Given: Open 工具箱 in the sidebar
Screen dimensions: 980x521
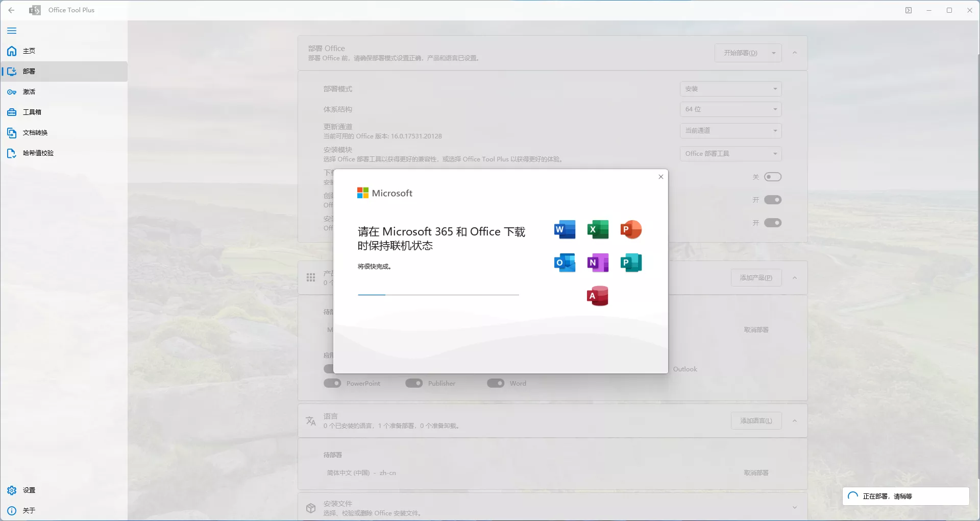Looking at the screenshot, I should click(x=32, y=112).
